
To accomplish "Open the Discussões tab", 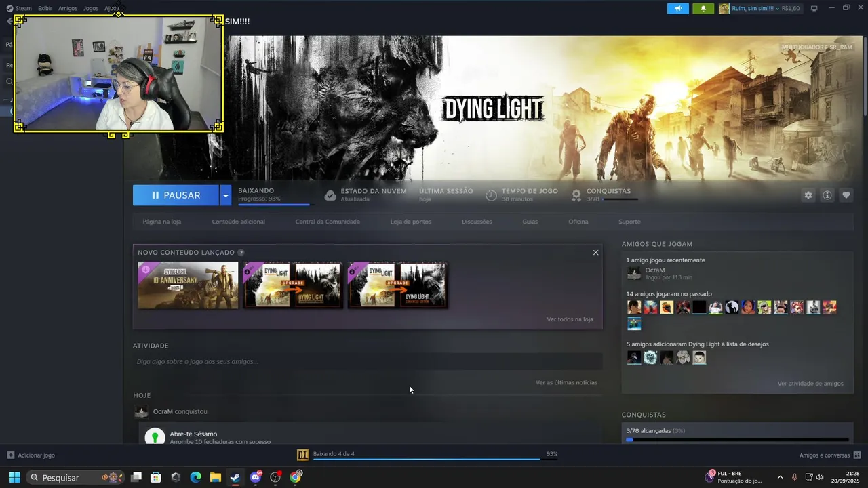I will (477, 222).
